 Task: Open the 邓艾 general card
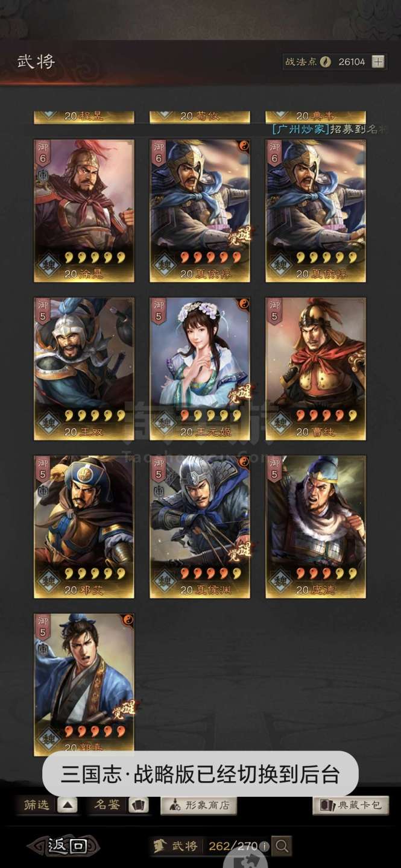pyautogui.click(x=84, y=527)
